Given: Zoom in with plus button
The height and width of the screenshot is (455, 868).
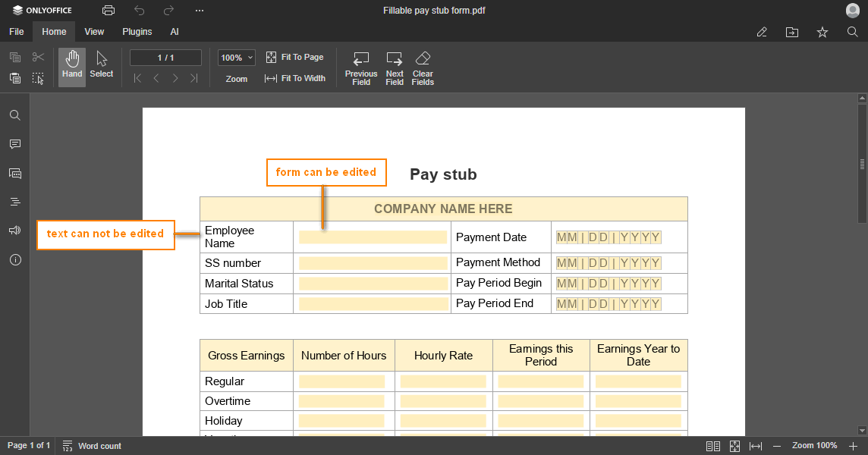Looking at the screenshot, I should pos(853,446).
